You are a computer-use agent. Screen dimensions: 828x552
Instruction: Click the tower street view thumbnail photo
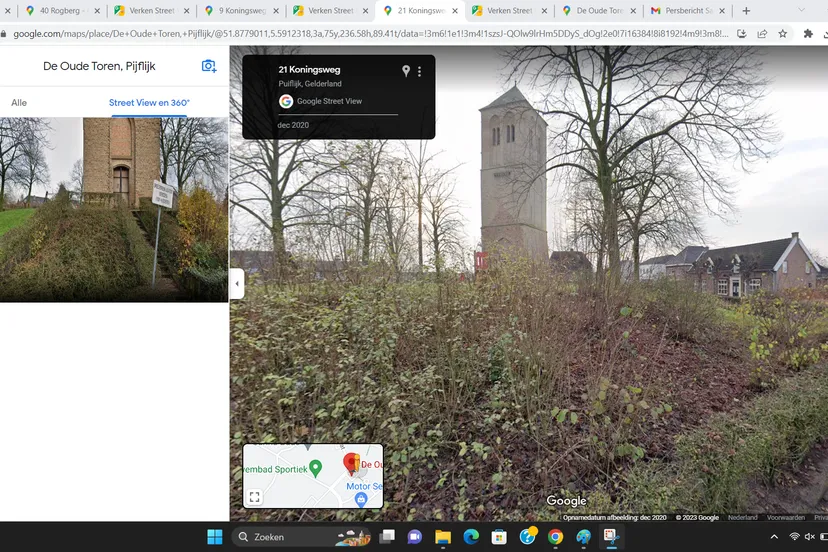tap(114, 209)
